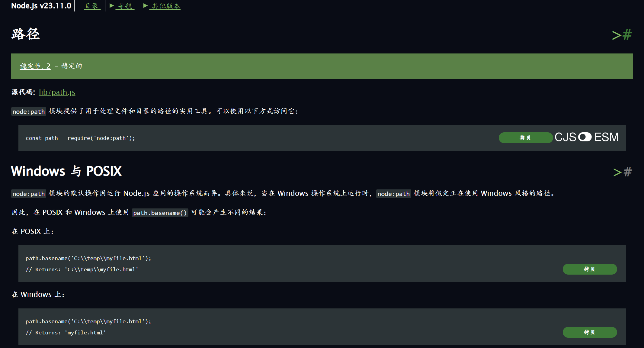Click the node:path inline code badge
The width and height of the screenshot is (644, 348).
click(x=28, y=111)
